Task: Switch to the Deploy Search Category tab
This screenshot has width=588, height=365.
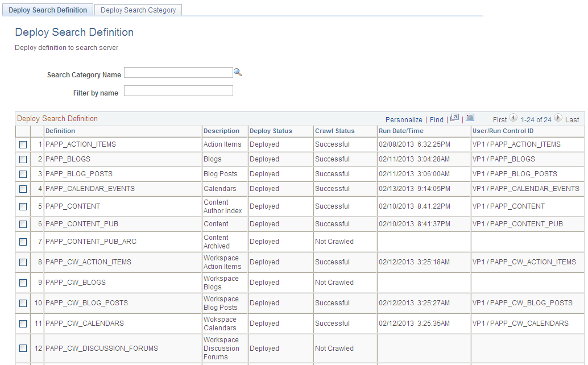Action: coord(138,10)
